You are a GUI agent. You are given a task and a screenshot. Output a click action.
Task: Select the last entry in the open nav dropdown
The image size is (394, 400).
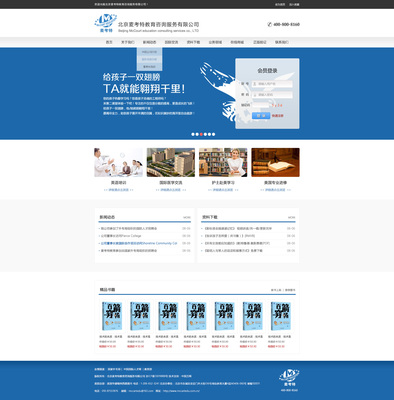coord(149,67)
